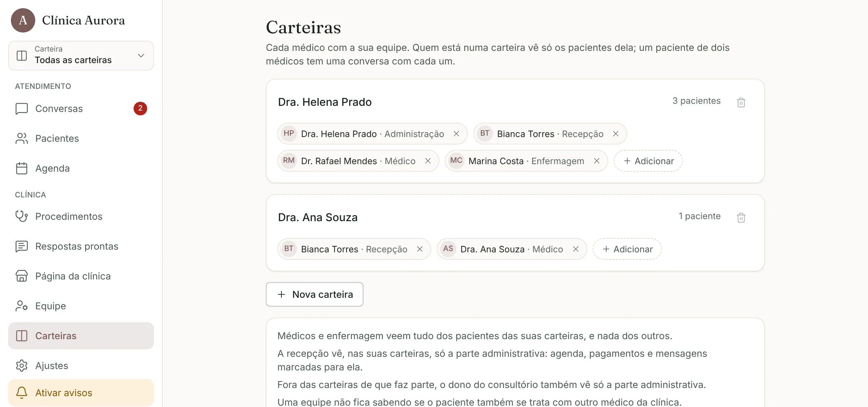Screen dimensions: 868x407
Task: Click the Carteiras page heading
Action: 303,27
